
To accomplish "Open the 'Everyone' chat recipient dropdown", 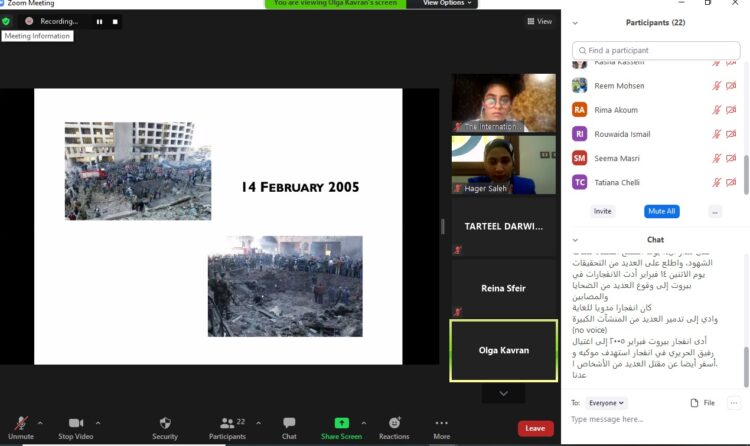I will tap(606, 403).
